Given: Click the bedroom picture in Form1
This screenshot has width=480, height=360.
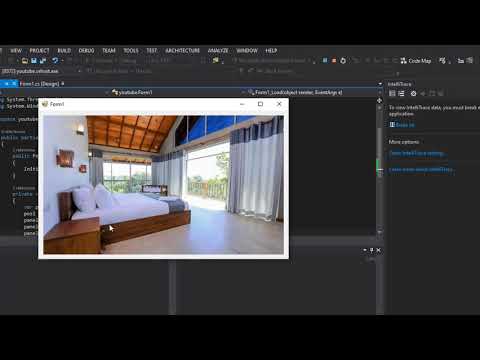Looking at the screenshot, I should point(164,185).
